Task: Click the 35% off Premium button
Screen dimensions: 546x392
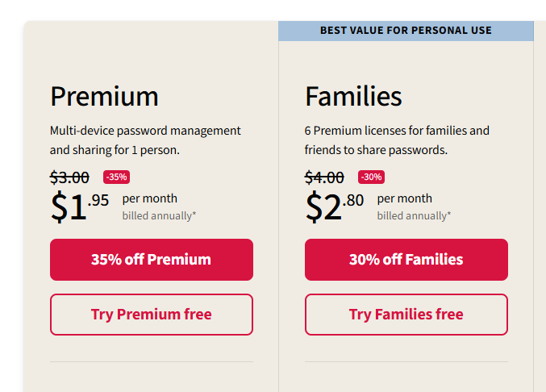Action: pos(152,260)
